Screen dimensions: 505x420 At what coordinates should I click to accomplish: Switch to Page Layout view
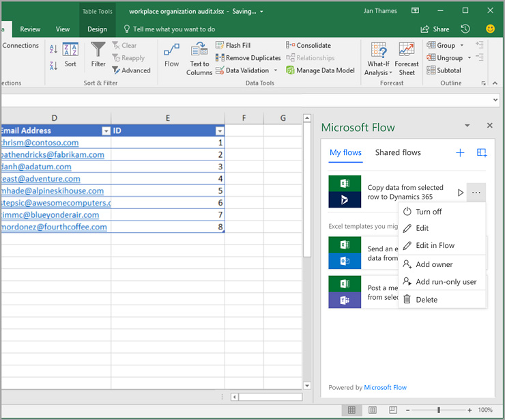(x=373, y=410)
